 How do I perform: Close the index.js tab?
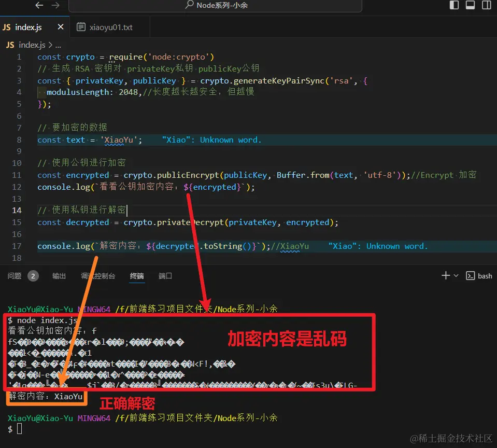(61, 27)
